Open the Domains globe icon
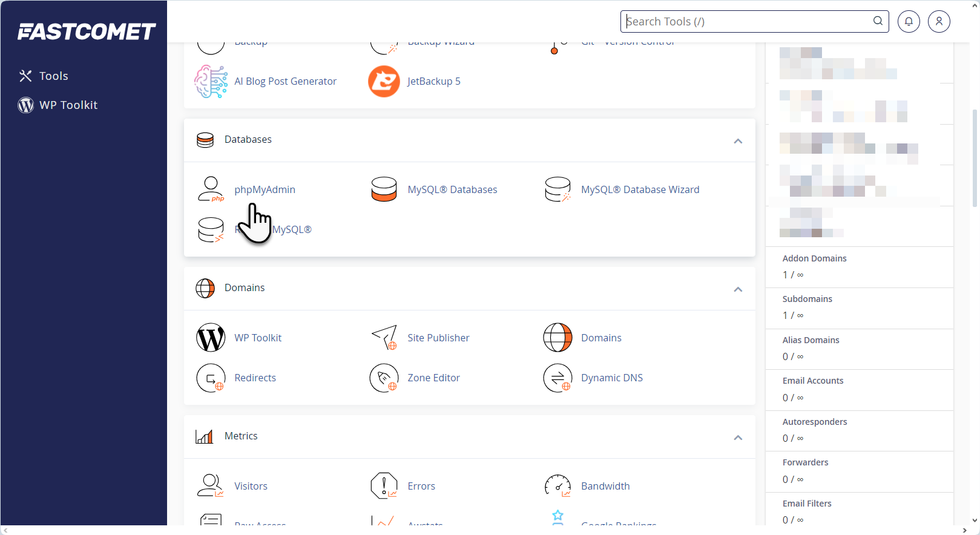Viewport: 980px width, 535px height. coord(557,338)
